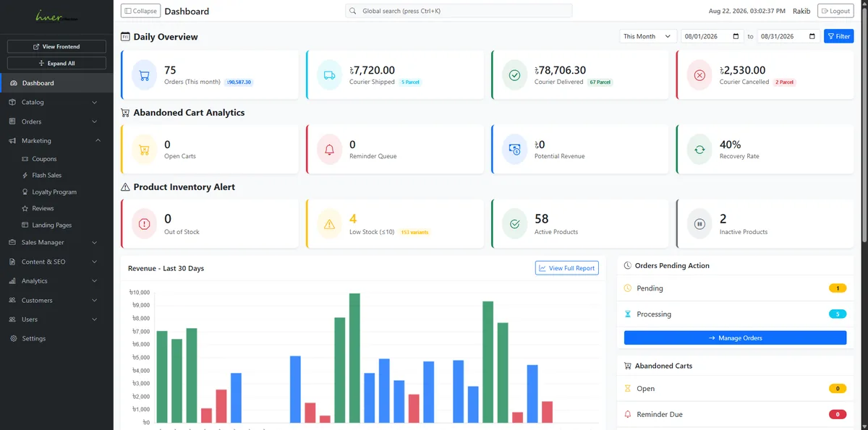Screen dimensions: 868x430
Task: Click the Logout button
Action: (835, 11)
